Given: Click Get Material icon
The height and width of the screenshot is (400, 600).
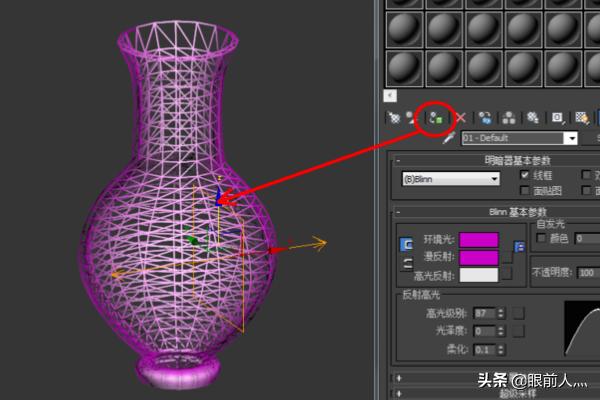Looking at the screenshot, I should (x=393, y=117).
